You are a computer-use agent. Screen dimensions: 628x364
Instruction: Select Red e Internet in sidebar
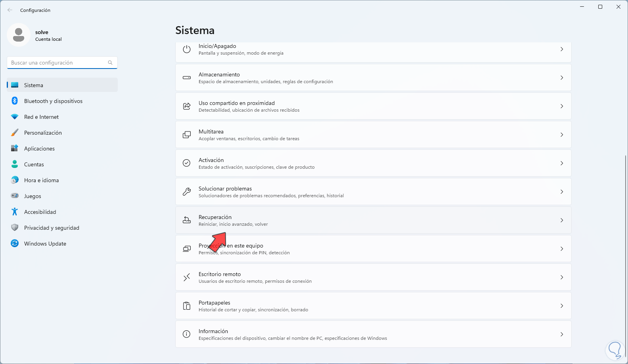coord(41,117)
